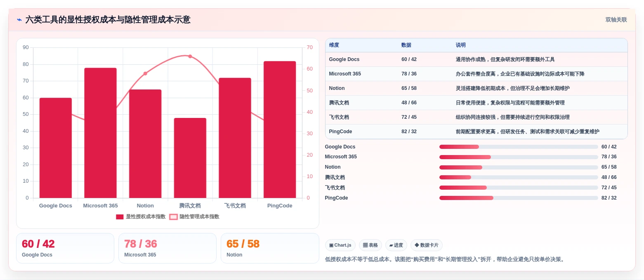Click description starting 组织协同连接较强
This screenshot has height=280, width=644.
click(513, 117)
